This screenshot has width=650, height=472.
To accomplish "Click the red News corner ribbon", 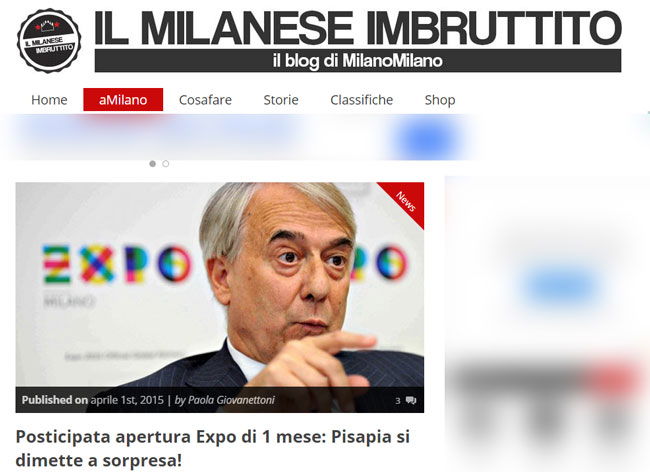I will tap(404, 202).
